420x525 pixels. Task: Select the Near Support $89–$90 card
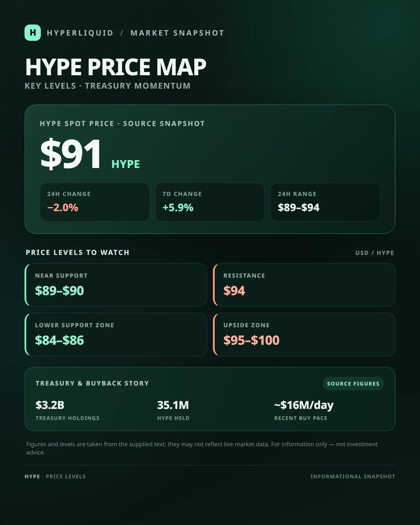pos(116,285)
